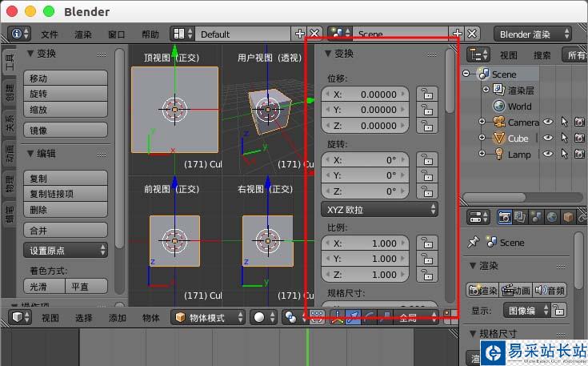Toggle the 3D manipulator axes icon

pos(337,317)
